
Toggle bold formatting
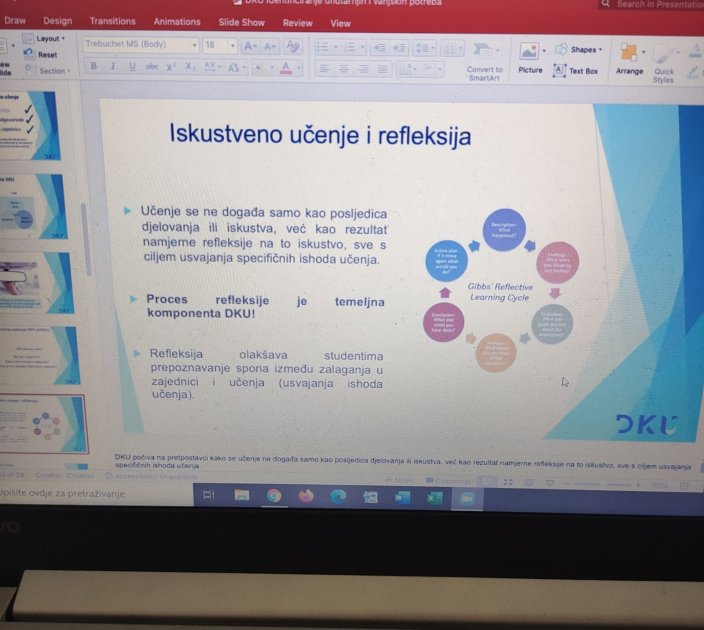click(94, 67)
